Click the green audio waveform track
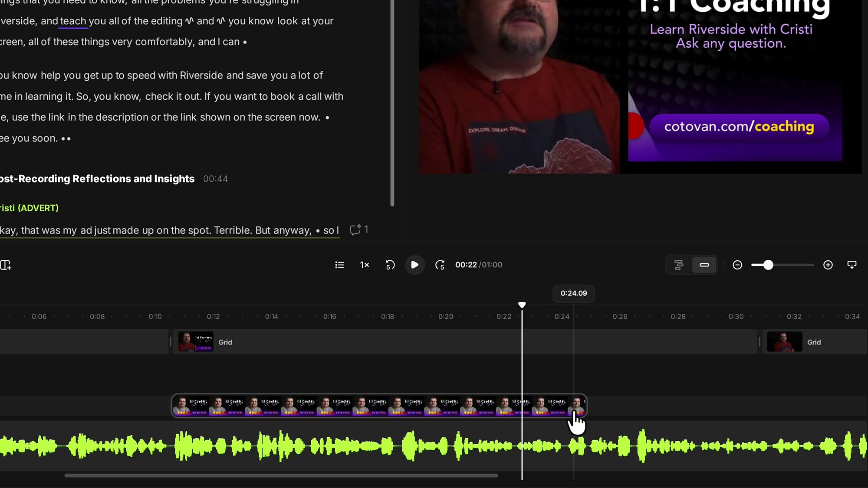This screenshot has width=868, height=488. (x=434, y=445)
